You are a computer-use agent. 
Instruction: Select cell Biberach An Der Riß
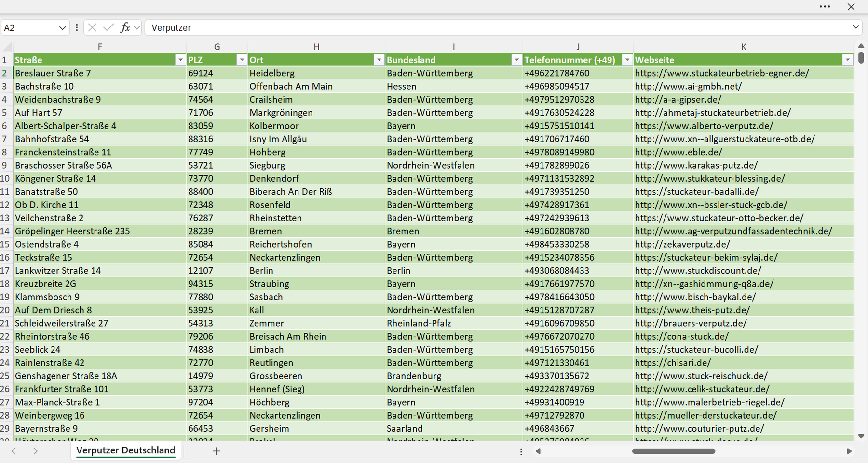[x=316, y=192]
